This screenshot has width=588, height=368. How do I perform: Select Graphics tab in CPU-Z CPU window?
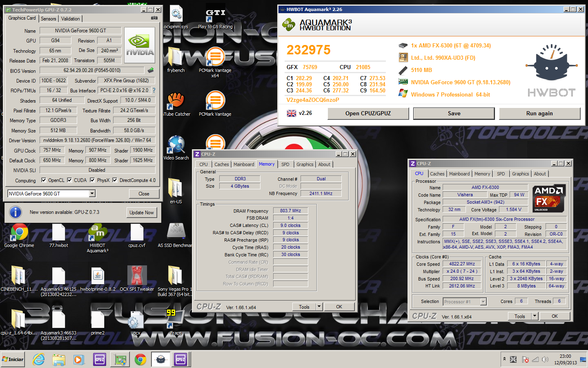pyautogui.click(x=520, y=174)
